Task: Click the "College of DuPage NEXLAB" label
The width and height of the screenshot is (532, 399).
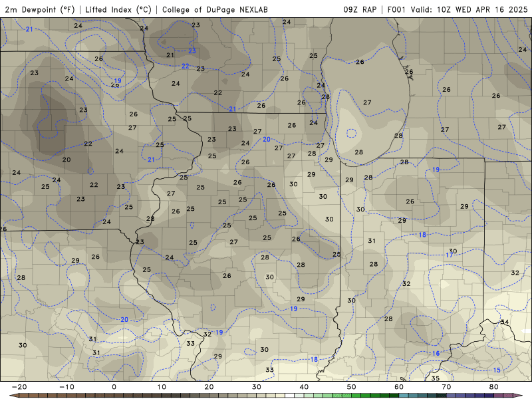Action: 215,9
